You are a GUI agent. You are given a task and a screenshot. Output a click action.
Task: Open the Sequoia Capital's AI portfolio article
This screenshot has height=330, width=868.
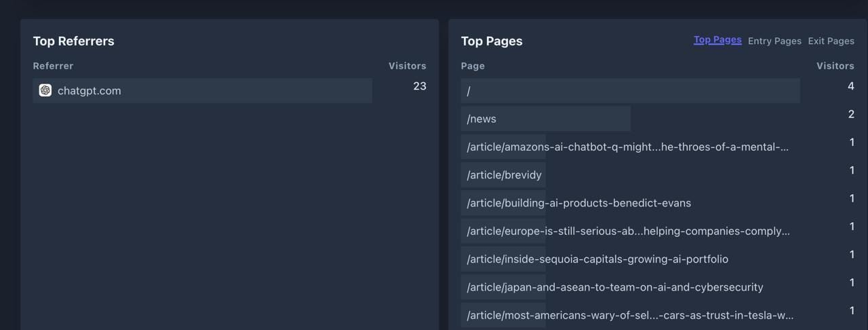pos(597,259)
